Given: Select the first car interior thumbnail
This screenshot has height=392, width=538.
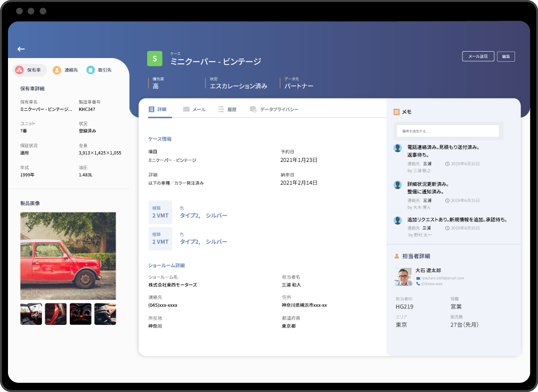Looking at the screenshot, I should pyautogui.click(x=31, y=314).
